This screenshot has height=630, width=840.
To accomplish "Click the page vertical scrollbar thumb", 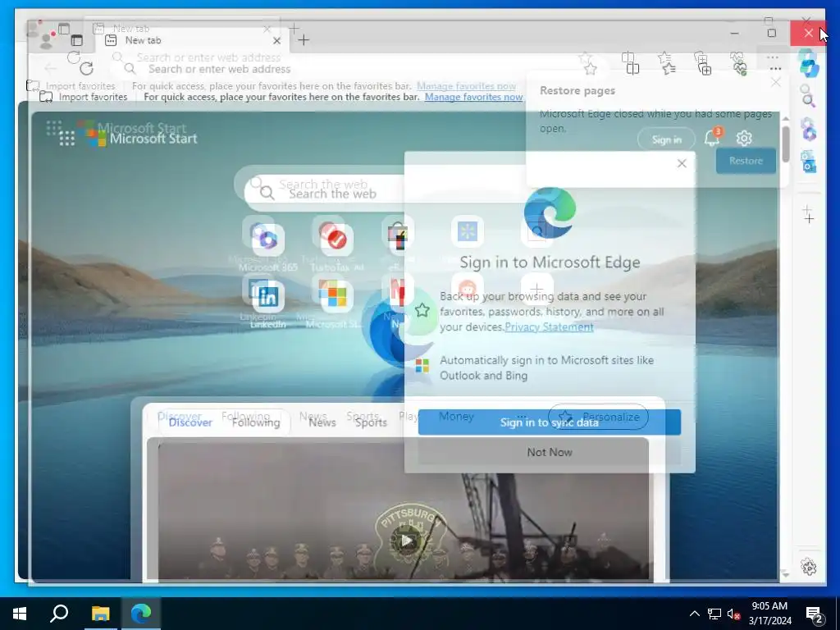I will coord(785,144).
